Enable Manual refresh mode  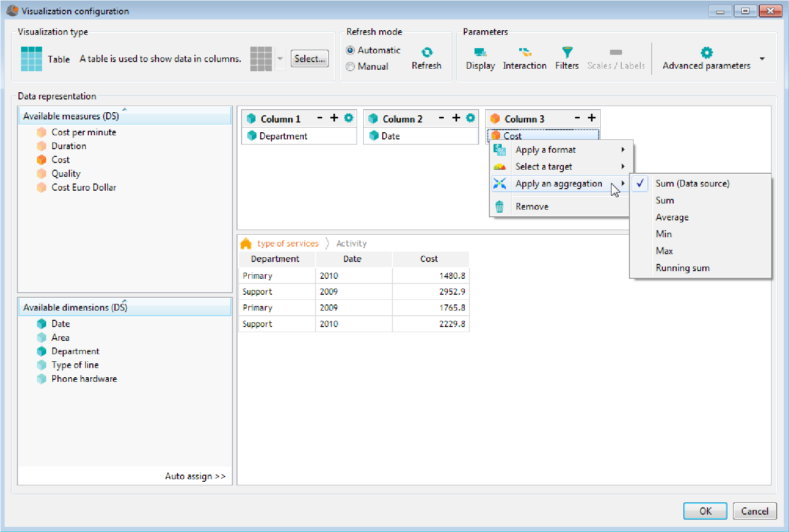[350, 67]
